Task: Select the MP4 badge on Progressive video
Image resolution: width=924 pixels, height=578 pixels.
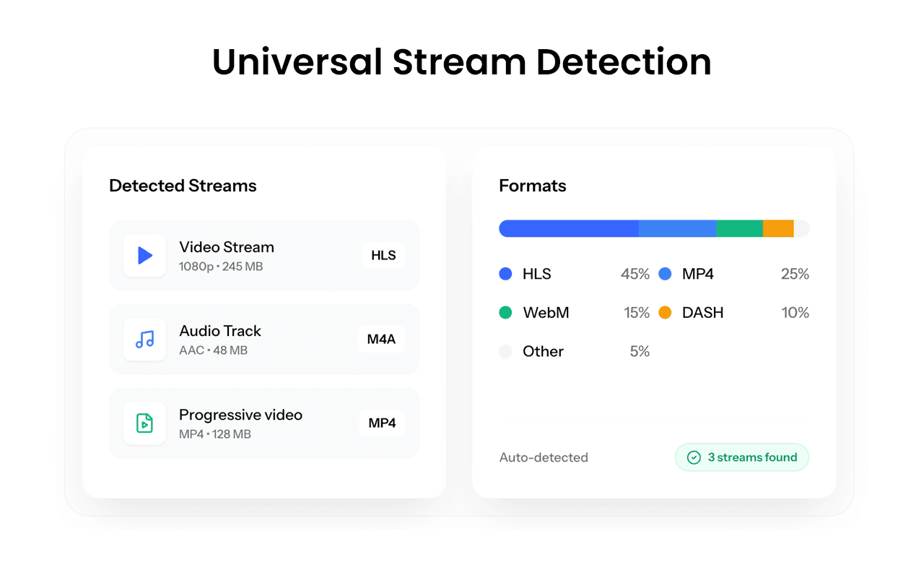Action: pyautogui.click(x=382, y=423)
